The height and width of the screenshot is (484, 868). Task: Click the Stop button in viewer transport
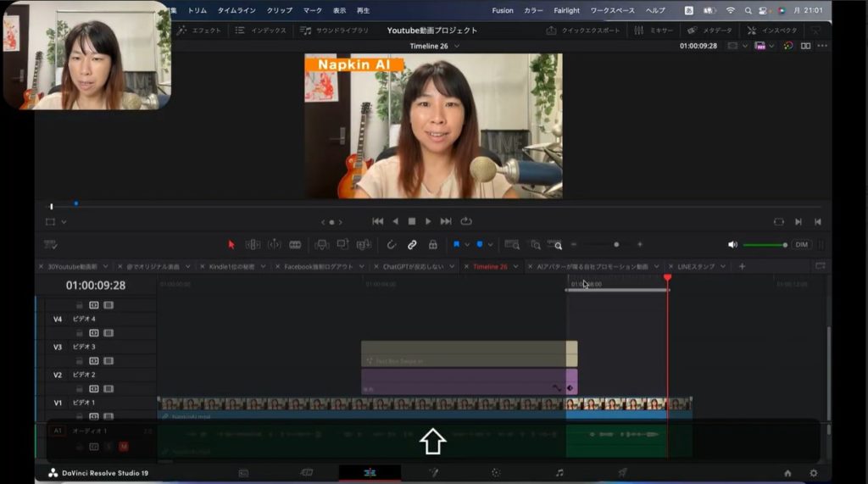[x=412, y=221]
